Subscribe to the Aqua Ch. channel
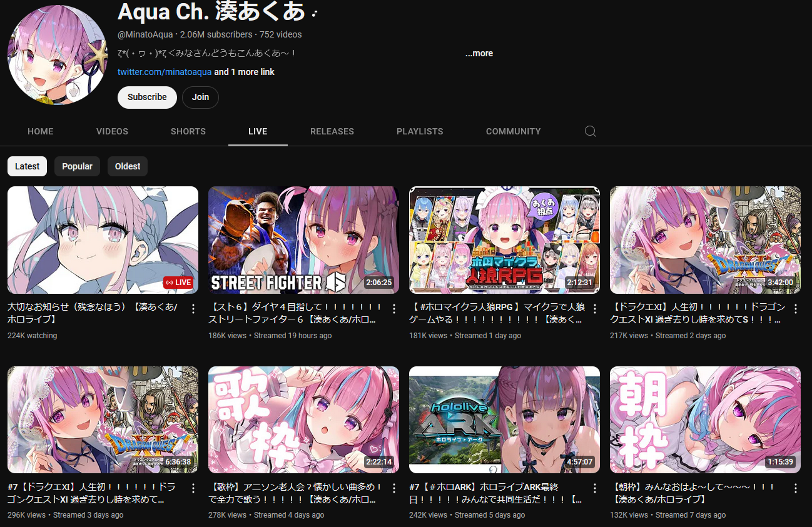The height and width of the screenshot is (527, 812). click(147, 97)
